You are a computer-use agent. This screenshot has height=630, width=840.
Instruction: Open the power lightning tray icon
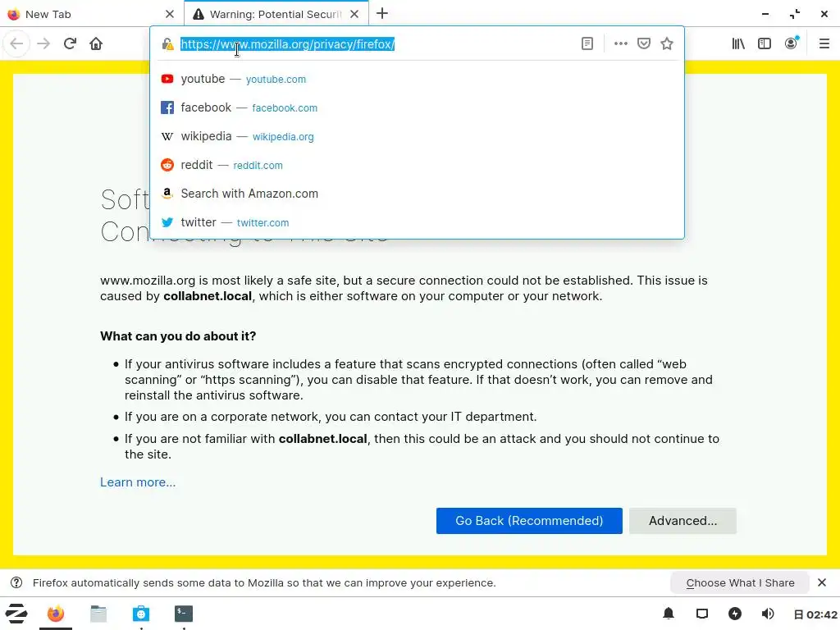pos(735,614)
